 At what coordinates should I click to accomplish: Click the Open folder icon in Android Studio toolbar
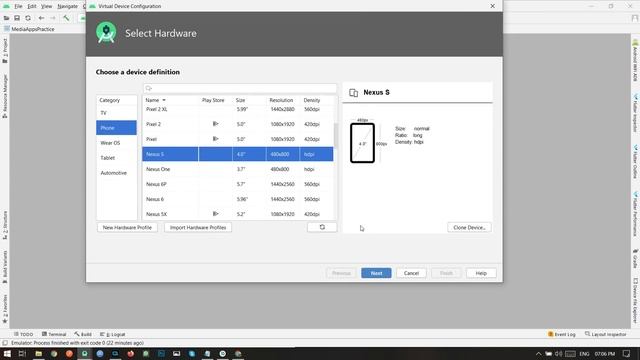6,18
